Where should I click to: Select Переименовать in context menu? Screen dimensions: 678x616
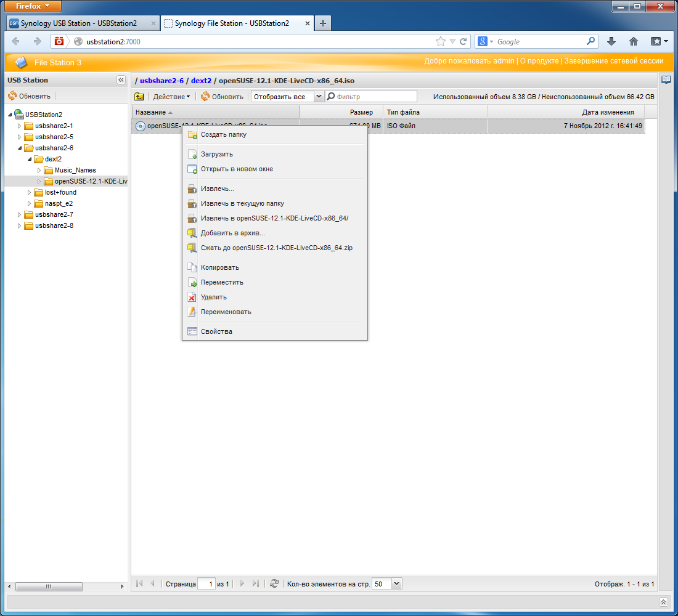click(274, 312)
